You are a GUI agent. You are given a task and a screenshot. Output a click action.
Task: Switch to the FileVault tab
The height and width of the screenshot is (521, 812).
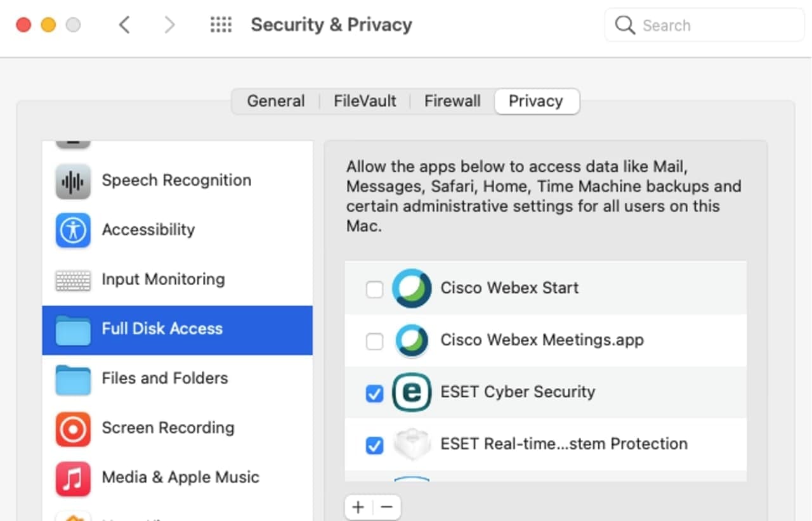(x=365, y=101)
